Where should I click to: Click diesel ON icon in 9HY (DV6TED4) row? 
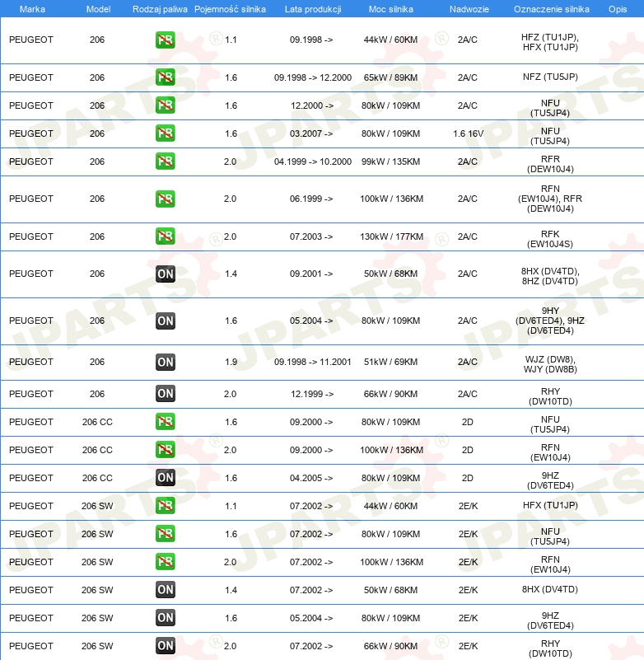pos(166,321)
